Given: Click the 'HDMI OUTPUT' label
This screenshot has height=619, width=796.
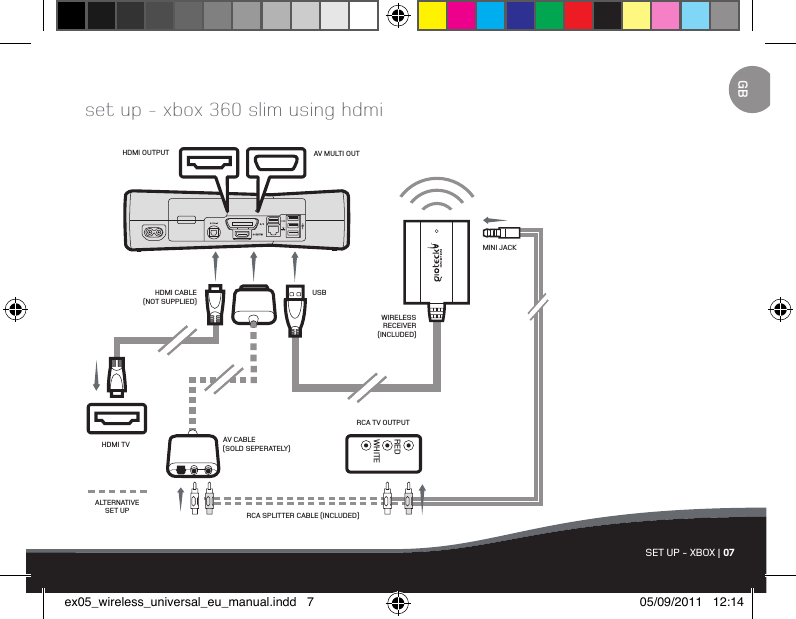Looking at the screenshot, I should click(146, 152).
